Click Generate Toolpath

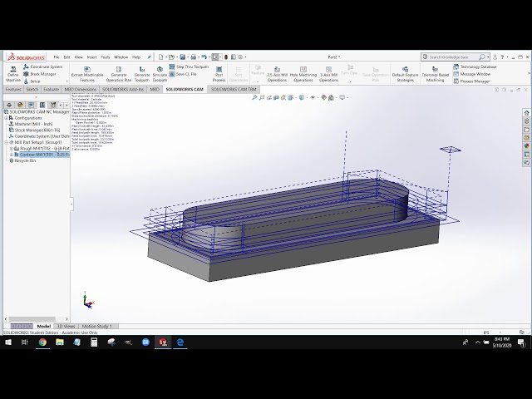click(142, 74)
